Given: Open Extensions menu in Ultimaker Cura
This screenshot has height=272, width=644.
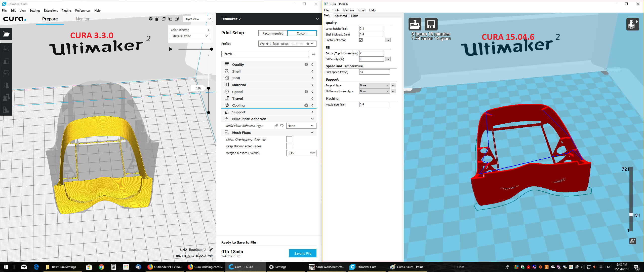Looking at the screenshot, I should 51,11.
